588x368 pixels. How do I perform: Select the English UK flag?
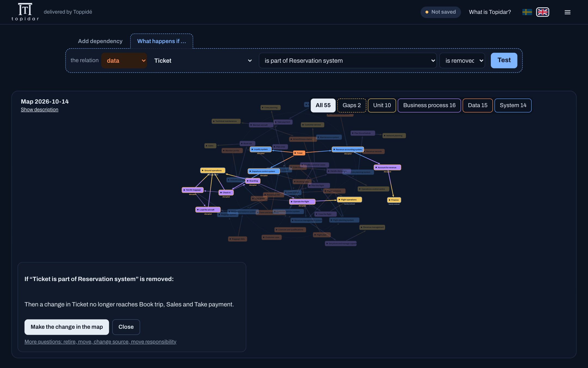point(543,12)
